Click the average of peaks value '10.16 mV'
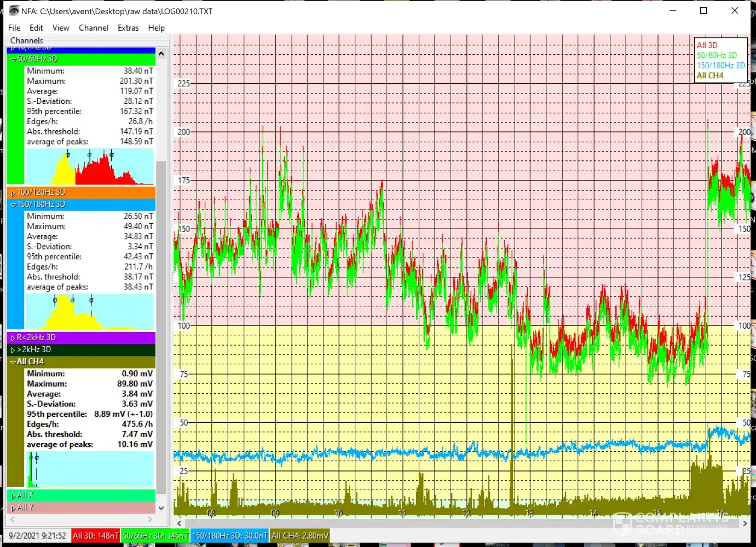Viewport: 756px width, 547px height. (x=135, y=445)
